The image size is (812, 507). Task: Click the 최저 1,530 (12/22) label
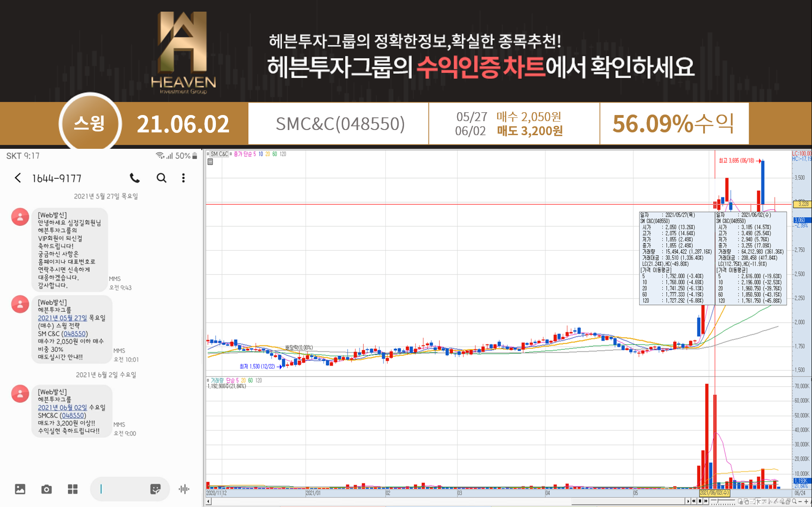(x=257, y=366)
